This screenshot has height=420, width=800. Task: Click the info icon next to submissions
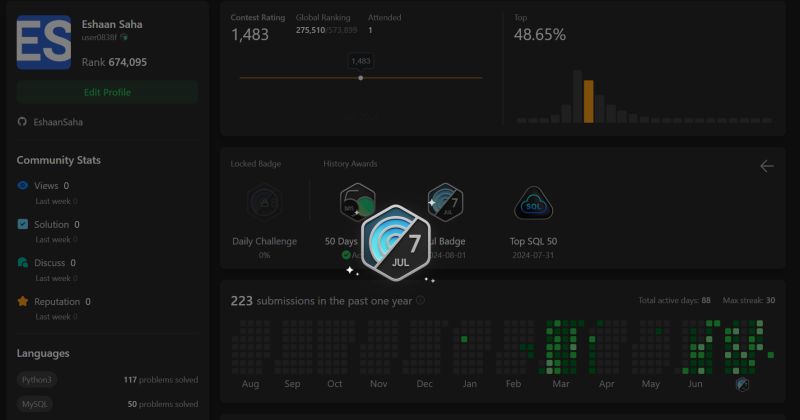[420, 300]
